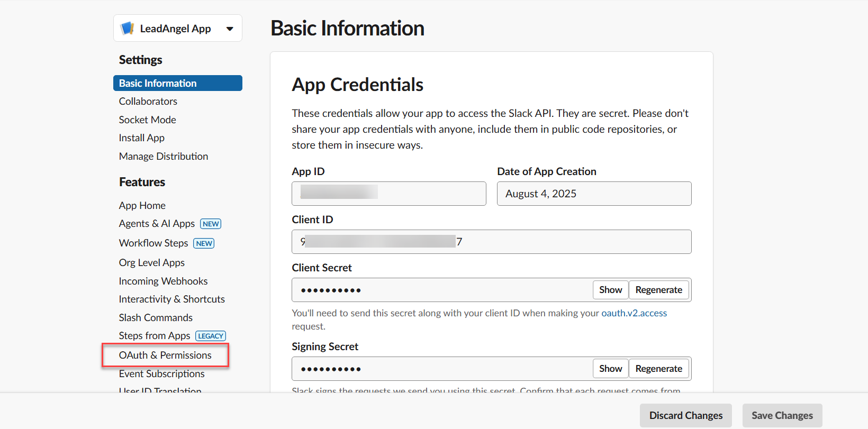The image size is (868, 429).
Task: Click the Settings section heading
Action: 141,60
